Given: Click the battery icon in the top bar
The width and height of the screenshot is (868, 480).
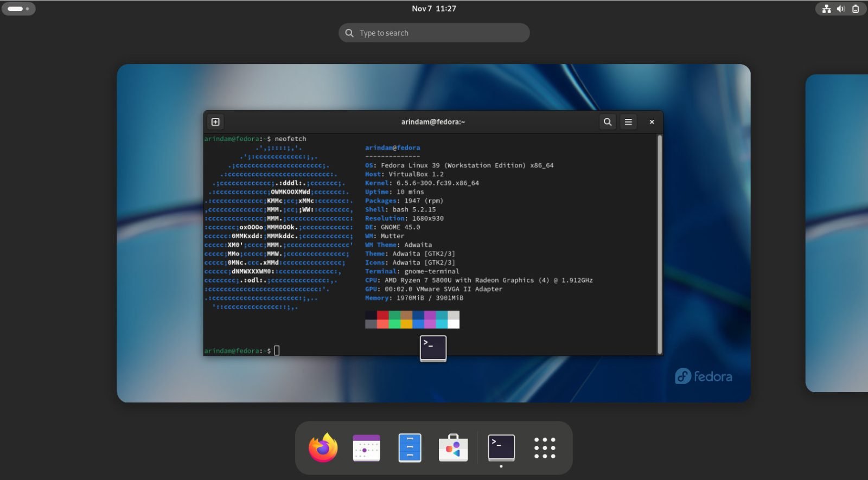Looking at the screenshot, I should (856, 9).
